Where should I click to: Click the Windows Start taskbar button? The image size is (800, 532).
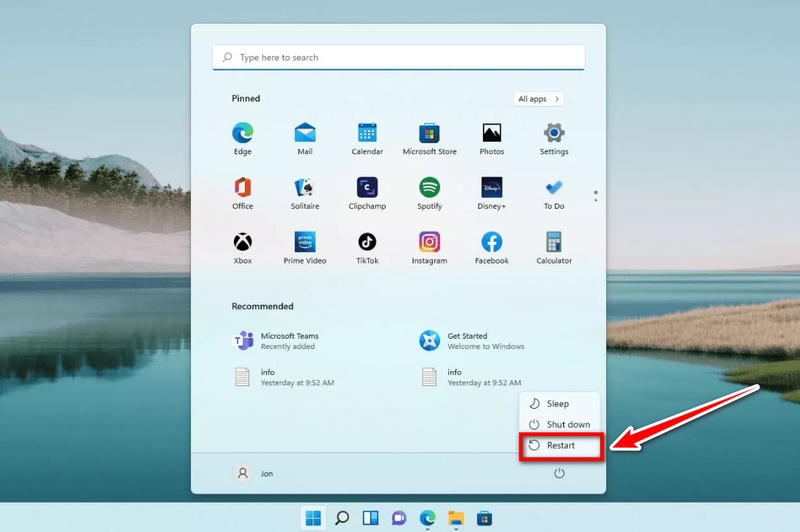click(313, 518)
